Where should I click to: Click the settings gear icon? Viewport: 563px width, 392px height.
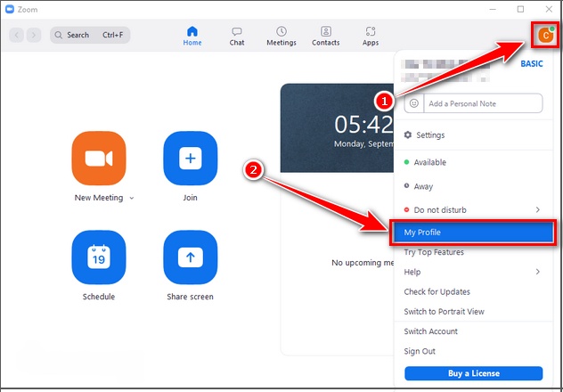407,135
